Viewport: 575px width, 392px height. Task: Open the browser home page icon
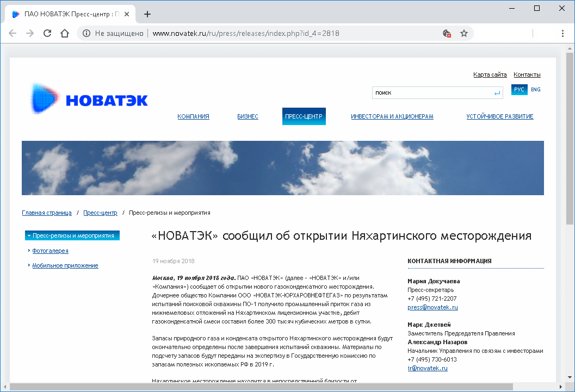pos(65,33)
